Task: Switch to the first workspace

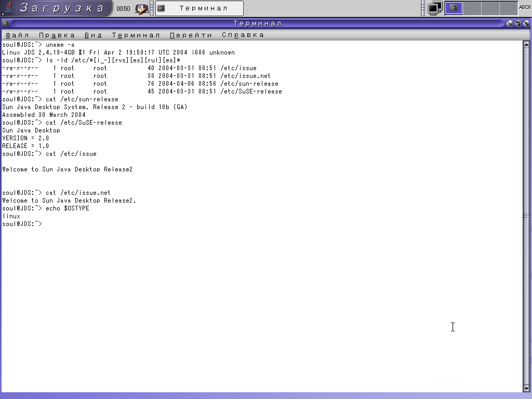Action: [x=454, y=8]
